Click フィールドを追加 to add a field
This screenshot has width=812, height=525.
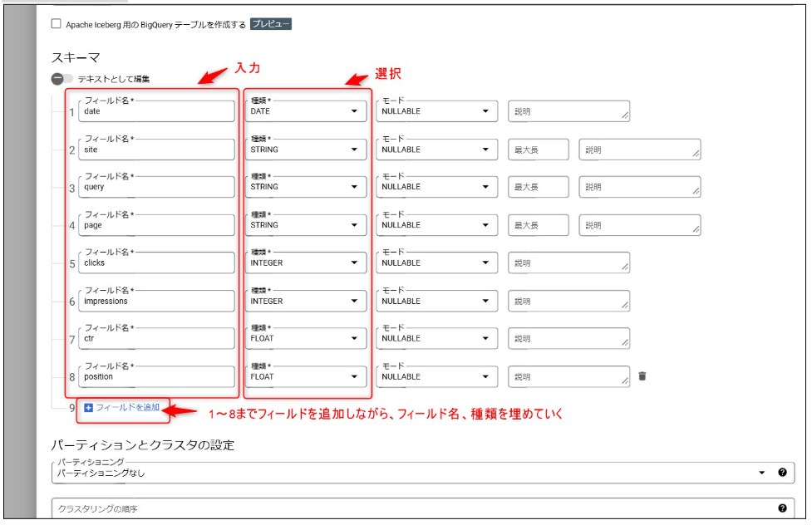click(x=121, y=408)
